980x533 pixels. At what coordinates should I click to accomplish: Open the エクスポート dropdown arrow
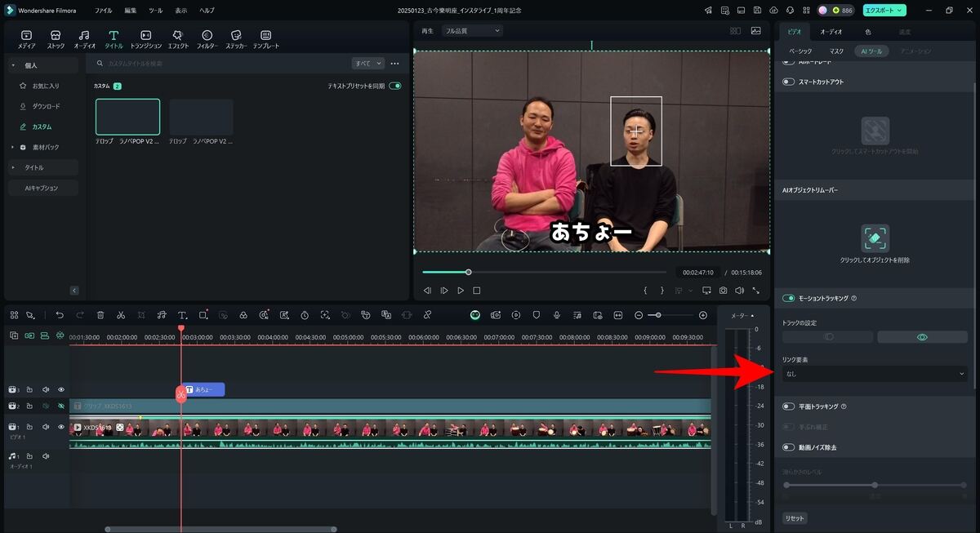[x=900, y=10]
